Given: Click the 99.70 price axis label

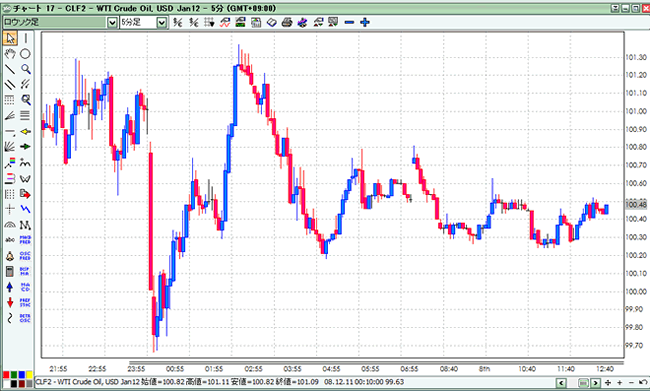Looking at the screenshot, I should pos(635,345).
